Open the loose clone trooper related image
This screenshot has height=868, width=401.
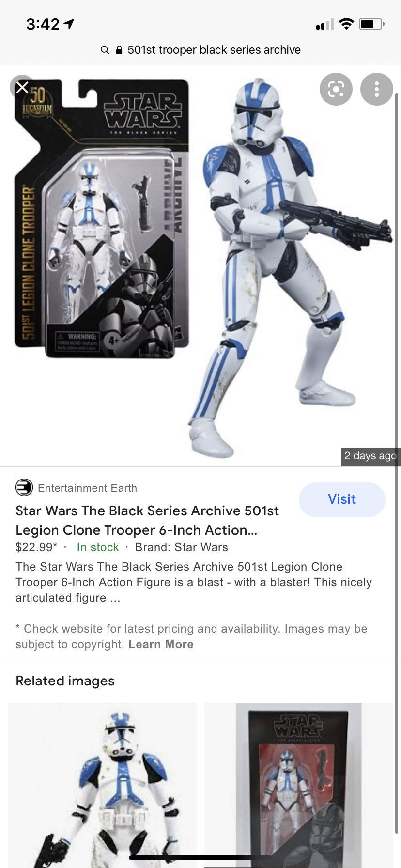point(102,785)
